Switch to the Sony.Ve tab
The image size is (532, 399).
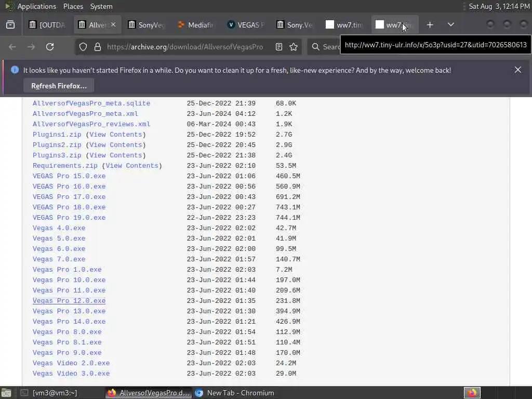295,25
